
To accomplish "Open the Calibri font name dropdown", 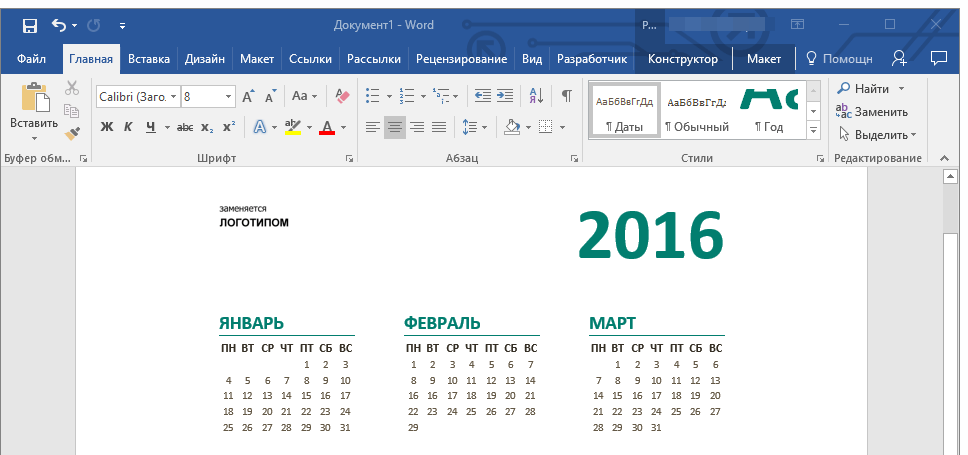I will coord(138,96).
